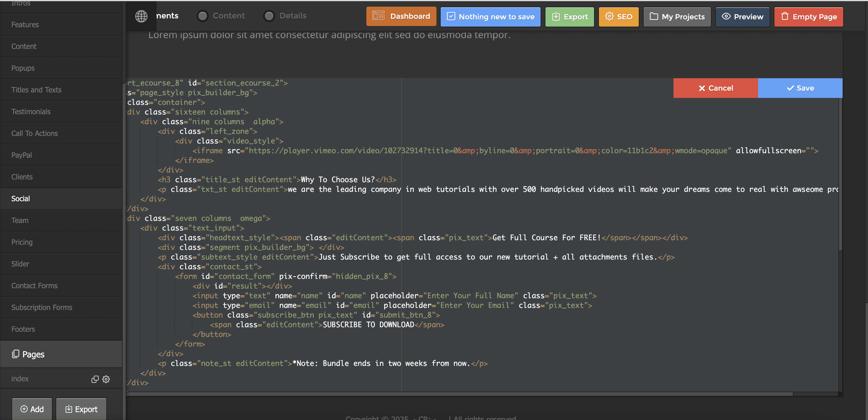Click the download icon in the top Export button

(x=556, y=17)
